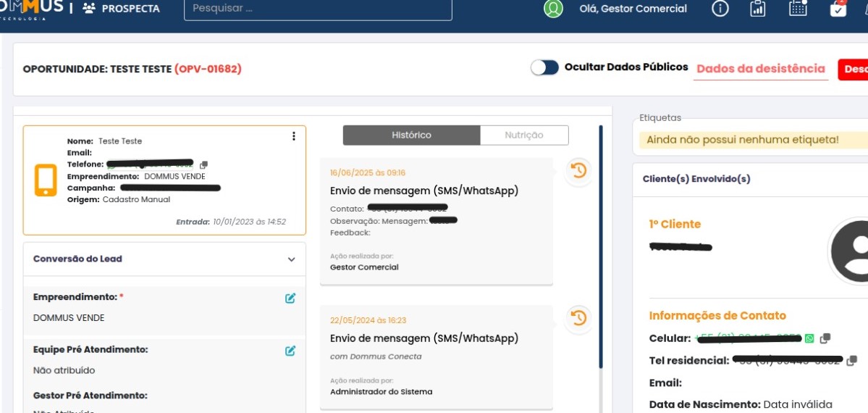Click 'com Dommus Conecta' text
868x413 pixels.
376,356
